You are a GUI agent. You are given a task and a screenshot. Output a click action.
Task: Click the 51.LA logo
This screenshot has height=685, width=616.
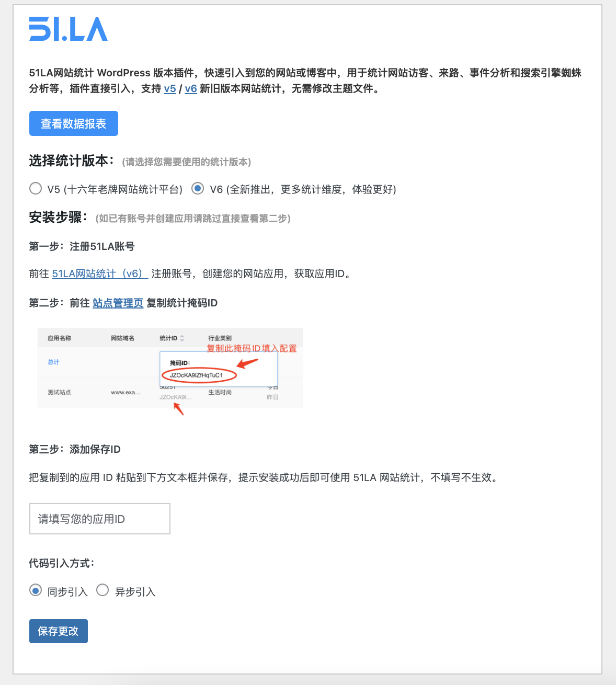tap(69, 29)
